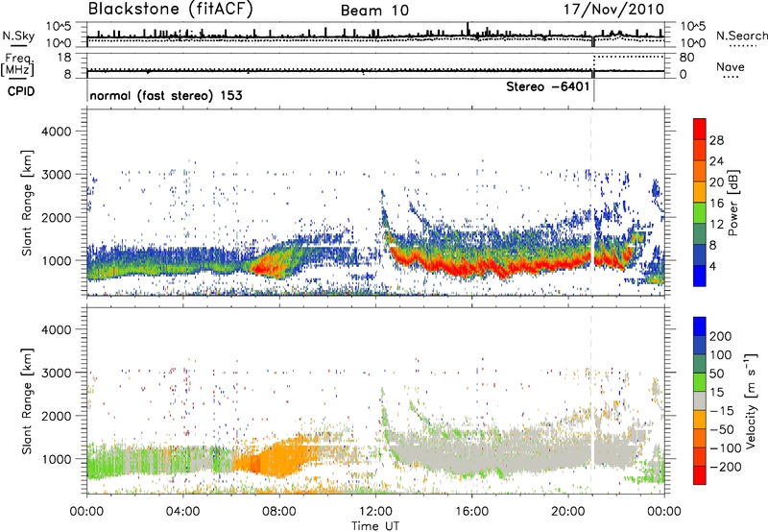
Task: Pick the Power colorbar segment between 20 and 24
Action: (x=700, y=172)
